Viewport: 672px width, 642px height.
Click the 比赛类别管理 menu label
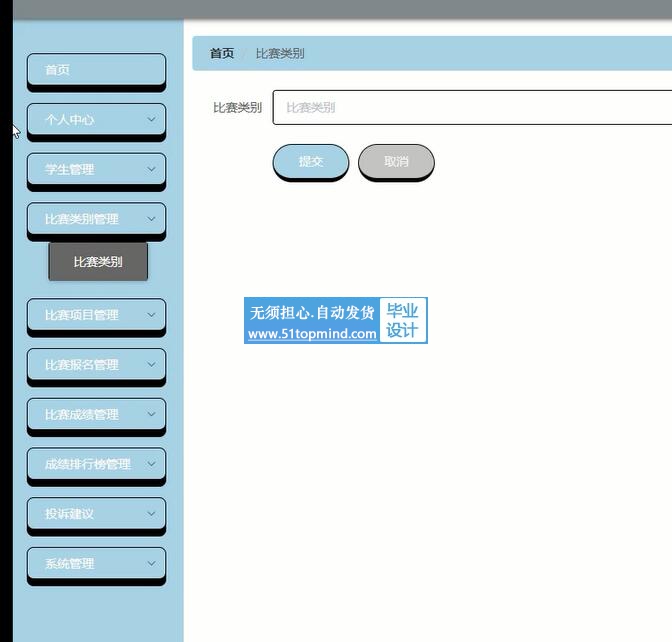point(82,219)
